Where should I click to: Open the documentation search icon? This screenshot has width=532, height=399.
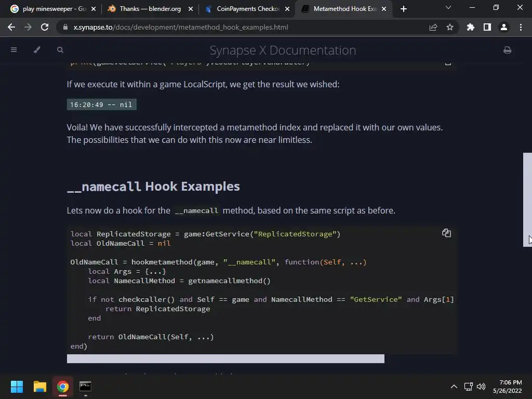tap(60, 50)
